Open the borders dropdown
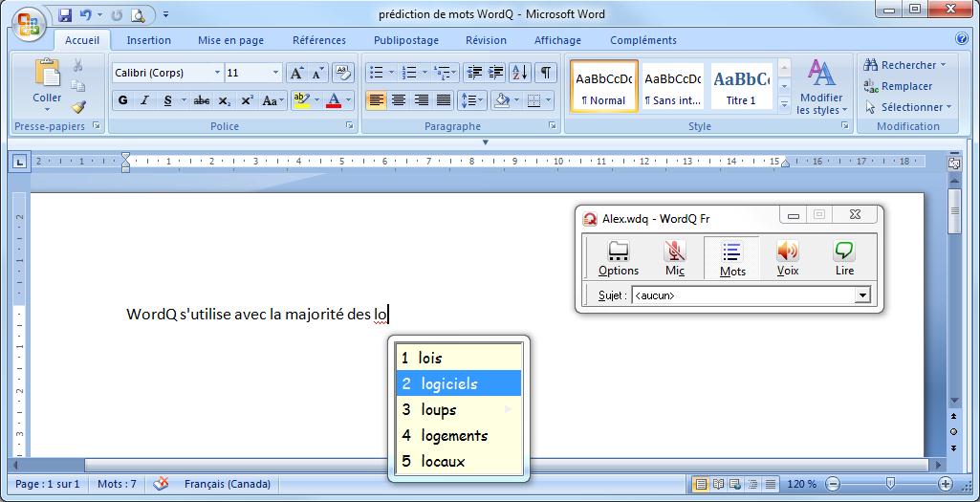This screenshot has width=980, height=502. (548, 100)
